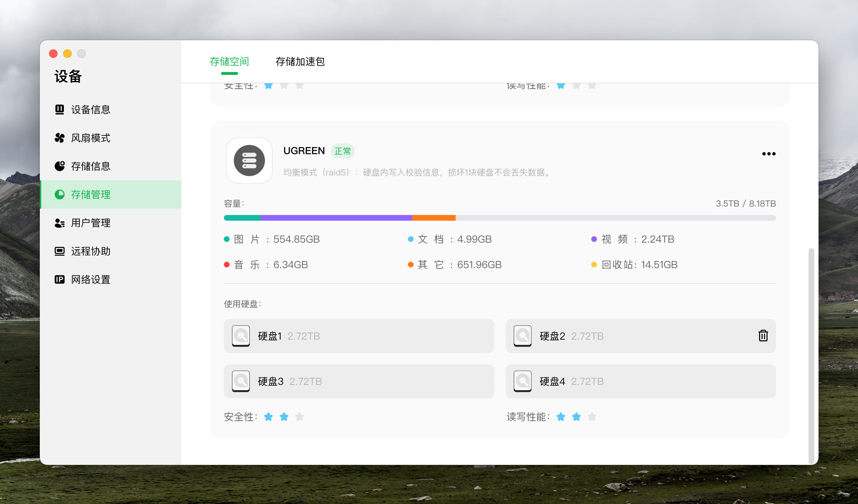This screenshot has width=858, height=504.
Task: Set security rating to three stars
Action: 300,416
